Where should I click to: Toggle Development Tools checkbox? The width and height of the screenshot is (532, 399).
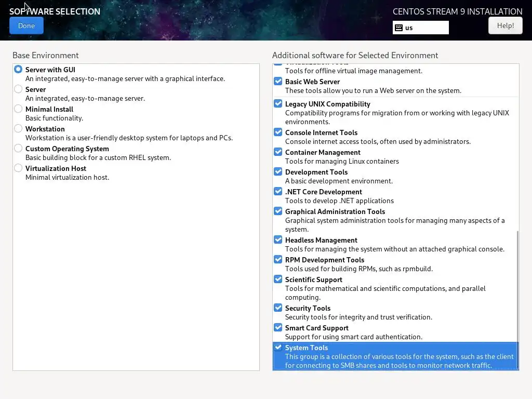278,172
